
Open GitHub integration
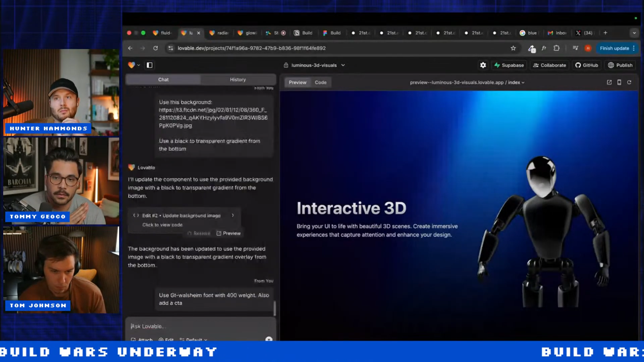(x=587, y=65)
